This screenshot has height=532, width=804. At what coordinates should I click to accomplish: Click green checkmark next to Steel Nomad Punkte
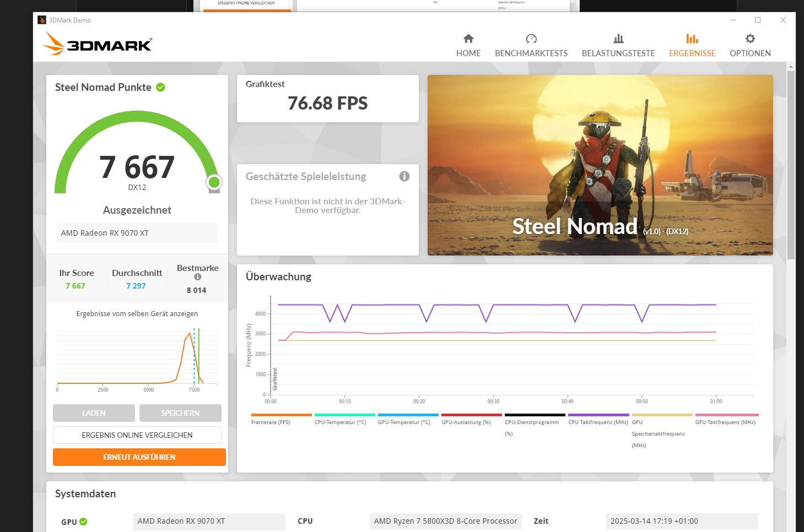tap(160, 86)
